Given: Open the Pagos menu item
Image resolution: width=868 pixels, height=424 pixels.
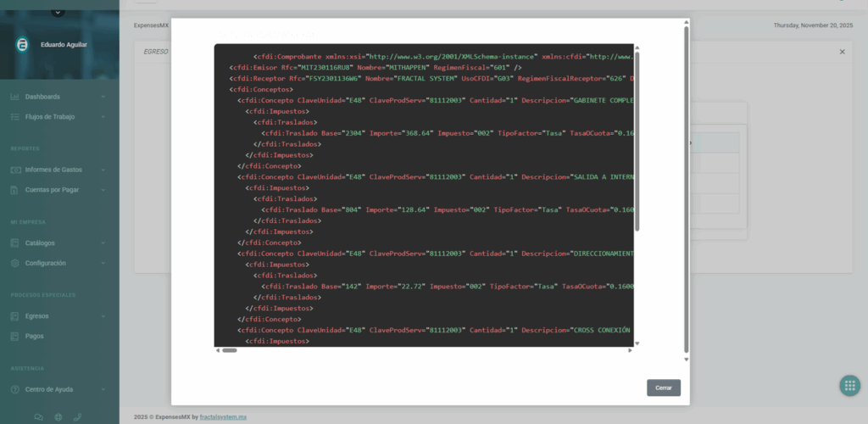Looking at the screenshot, I should coord(35,336).
